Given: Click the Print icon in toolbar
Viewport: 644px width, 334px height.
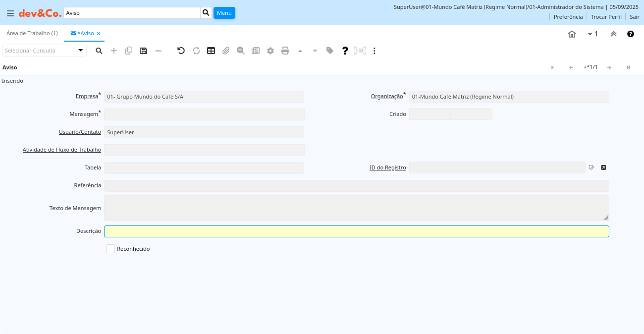Looking at the screenshot, I should (x=285, y=51).
